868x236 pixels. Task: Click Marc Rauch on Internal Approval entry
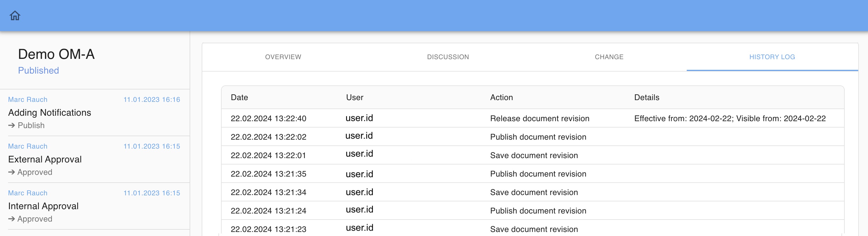28,193
